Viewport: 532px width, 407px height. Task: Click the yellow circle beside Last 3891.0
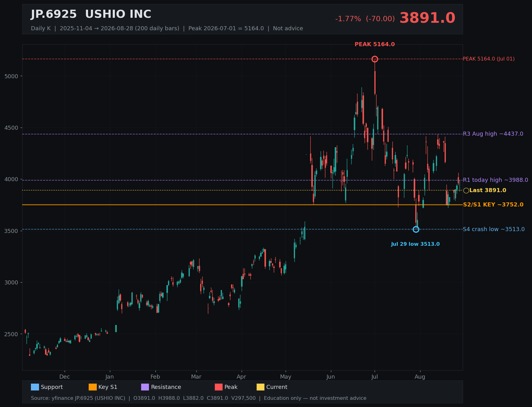click(x=466, y=191)
